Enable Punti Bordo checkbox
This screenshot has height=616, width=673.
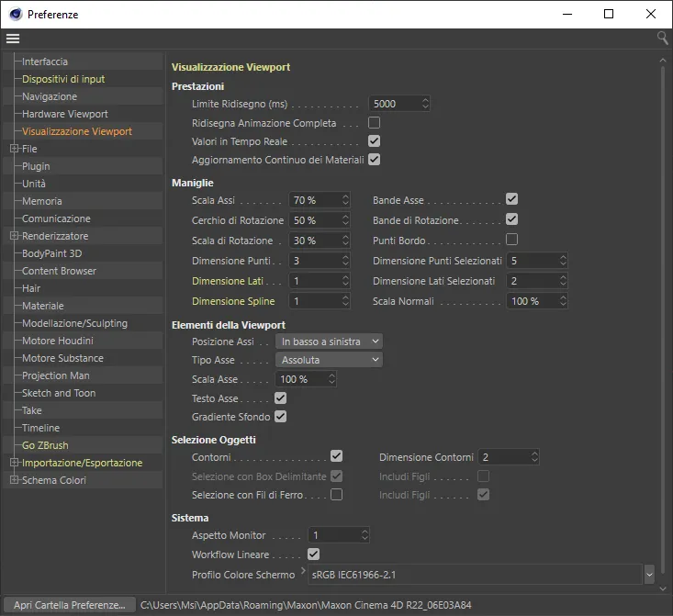[511, 239]
